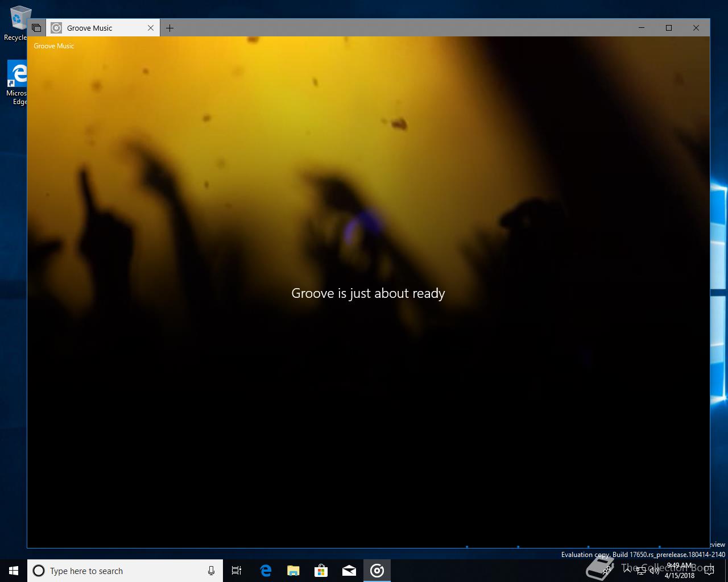Click the Cortana circle icon

(x=39, y=571)
